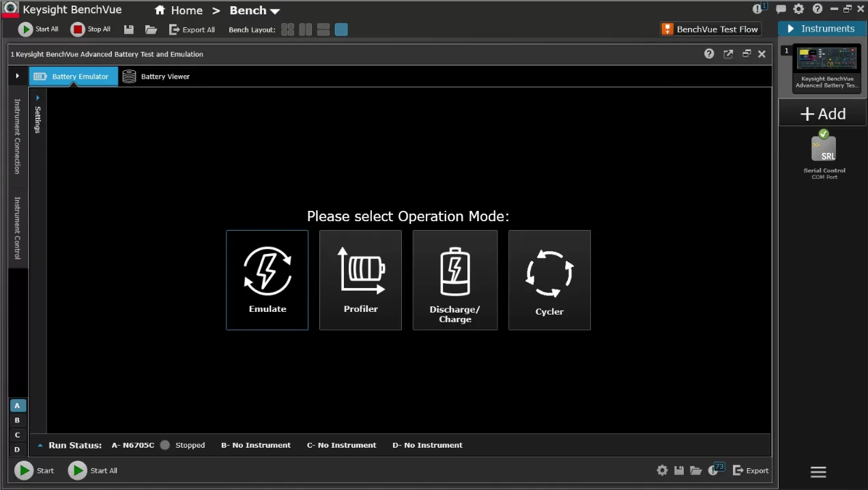Expand the Settings side panel
Screen dimensions: 868x490
point(38,115)
